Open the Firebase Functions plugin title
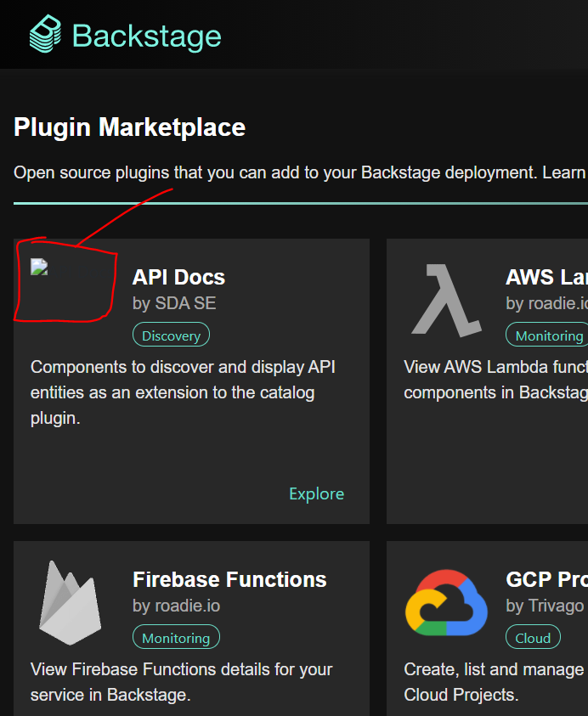 coord(229,579)
